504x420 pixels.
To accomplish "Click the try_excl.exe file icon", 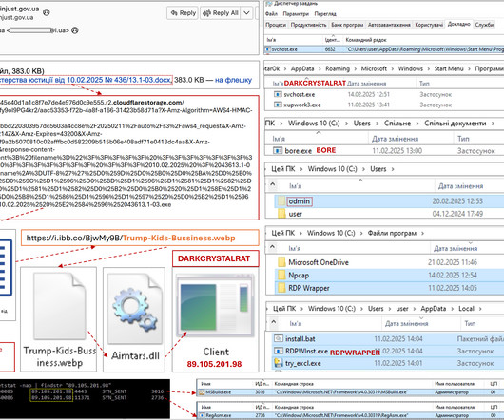I will pyautogui.click(x=278, y=363).
